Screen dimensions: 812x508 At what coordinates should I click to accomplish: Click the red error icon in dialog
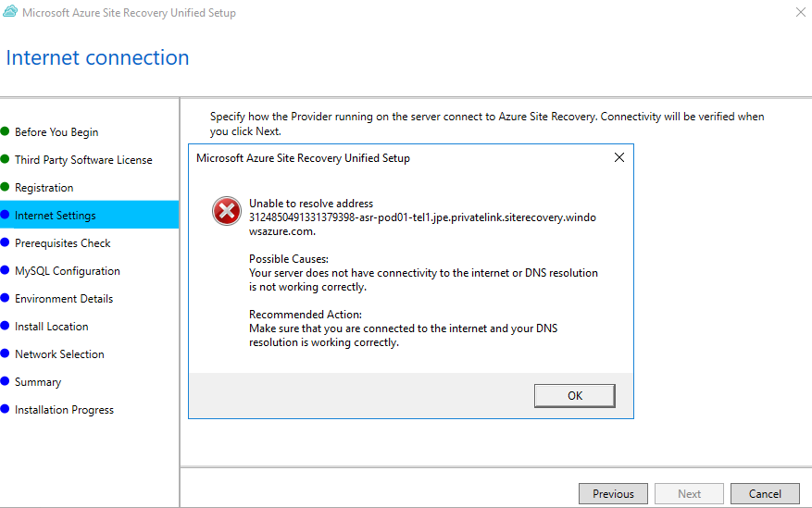click(x=226, y=211)
